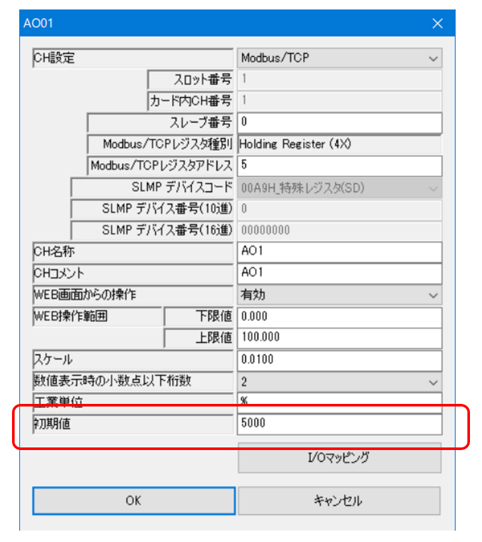This screenshot has height=542, width=482.
Task: Expand the WEB画面からの操作 dropdown
Action: pos(340,295)
